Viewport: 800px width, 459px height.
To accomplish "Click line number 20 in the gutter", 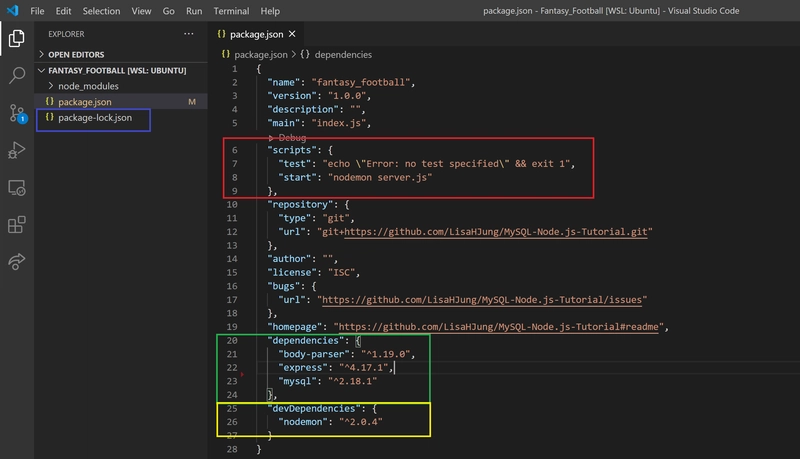I will [232, 340].
